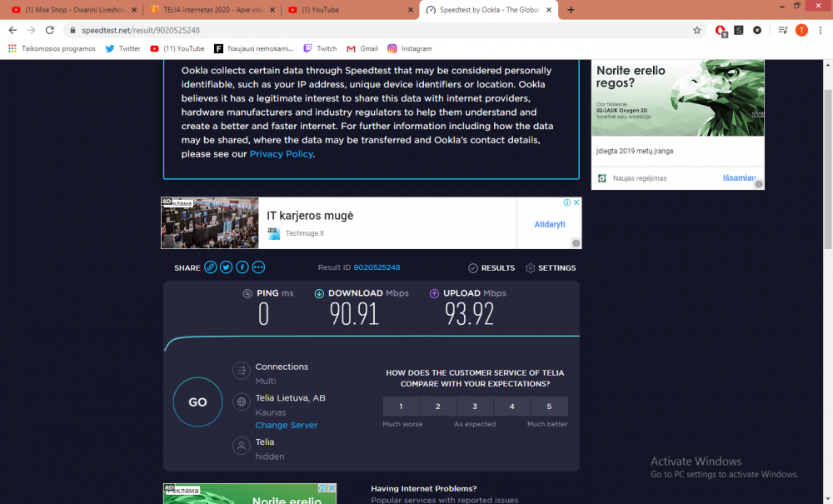Open the RESULTS page

[x=491, y=268]
